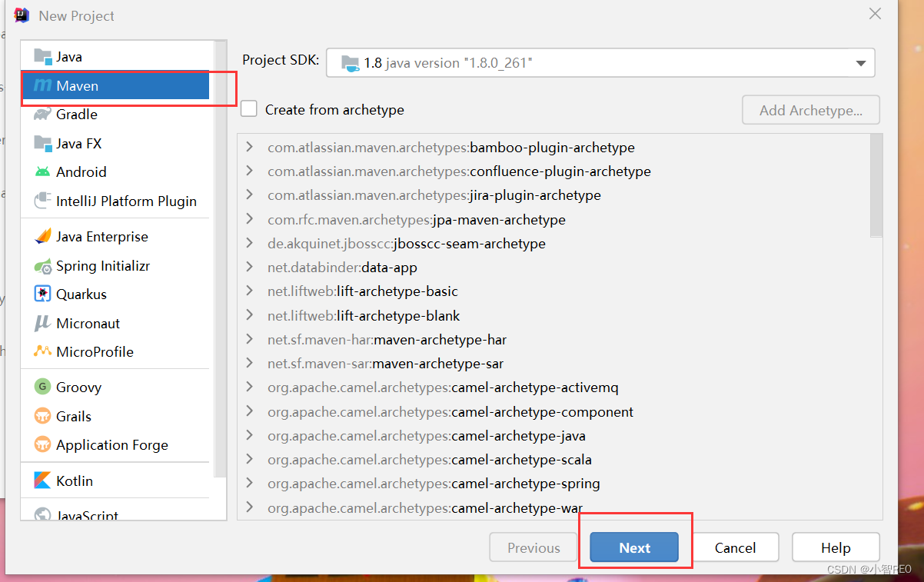Expand maven-archetype-har entry
The width and height of the screenshot is (924, 582).
point(249,339)
